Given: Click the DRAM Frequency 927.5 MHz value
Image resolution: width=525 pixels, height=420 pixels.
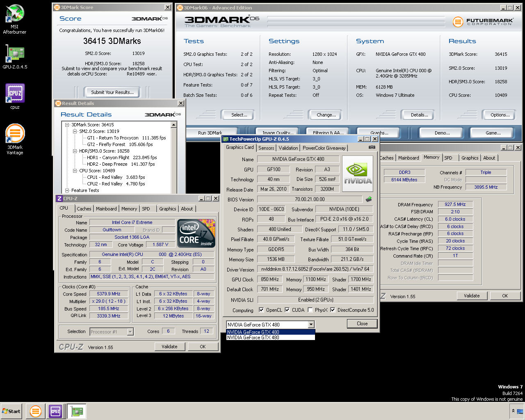Looking at the screenshot, I should click(x=455, y=204).
